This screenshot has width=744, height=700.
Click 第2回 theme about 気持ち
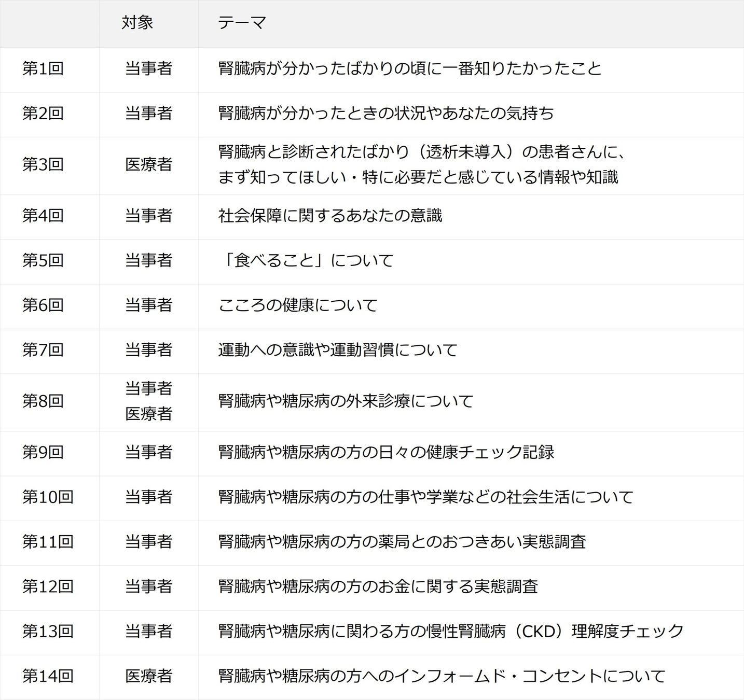pos(386,113)
